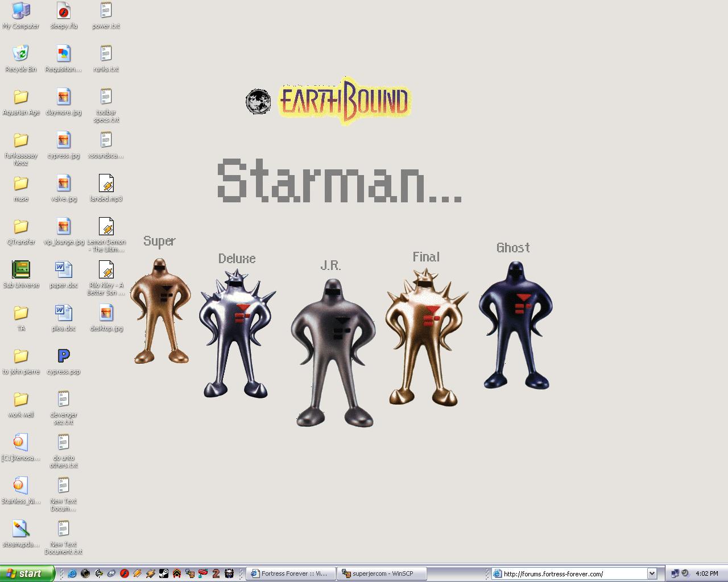Select the landed.mp3 audio file
The image size is (728, 582).
106,188
